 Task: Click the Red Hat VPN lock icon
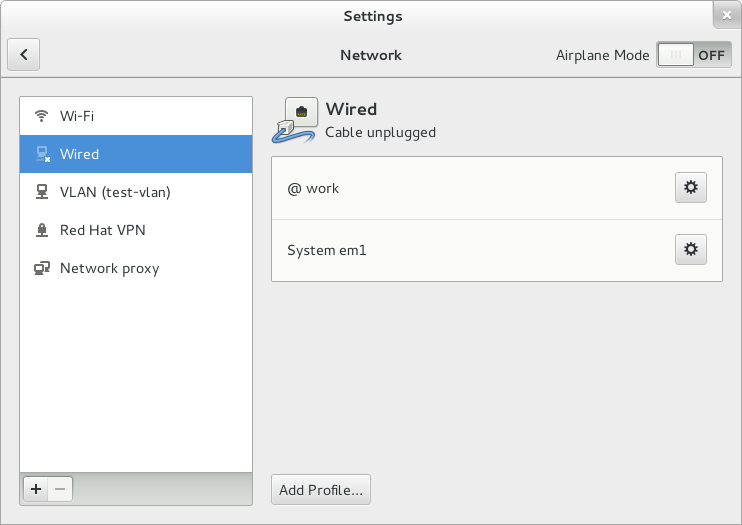pyautogui.click(x=42, y=230)
